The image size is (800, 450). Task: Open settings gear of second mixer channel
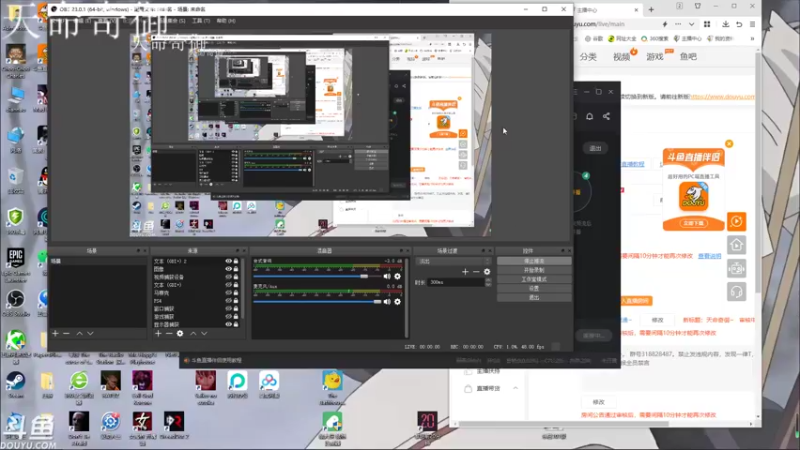pos(397,302)
